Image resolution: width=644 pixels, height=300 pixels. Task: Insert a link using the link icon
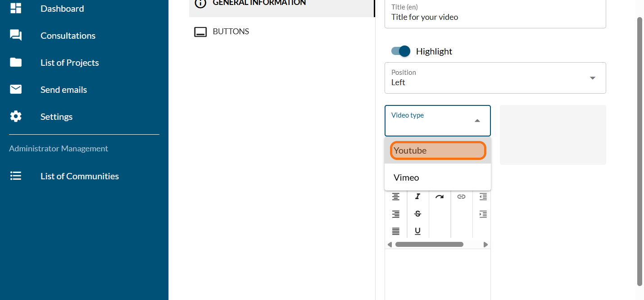(x=461, y=197)
